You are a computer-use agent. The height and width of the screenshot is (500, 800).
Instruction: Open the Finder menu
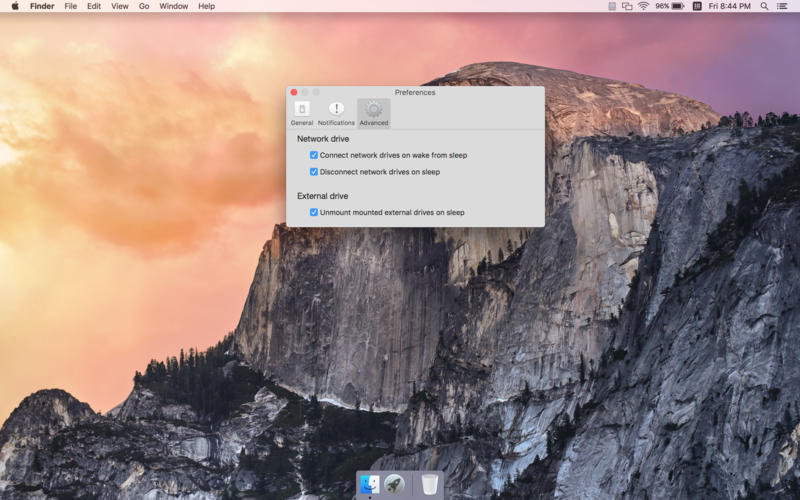42,6
